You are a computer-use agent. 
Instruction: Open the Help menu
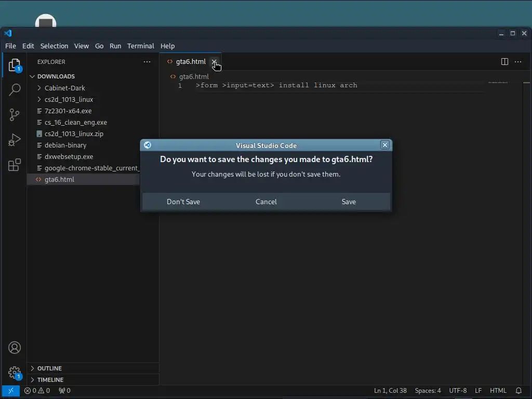[x=168, y=46]
